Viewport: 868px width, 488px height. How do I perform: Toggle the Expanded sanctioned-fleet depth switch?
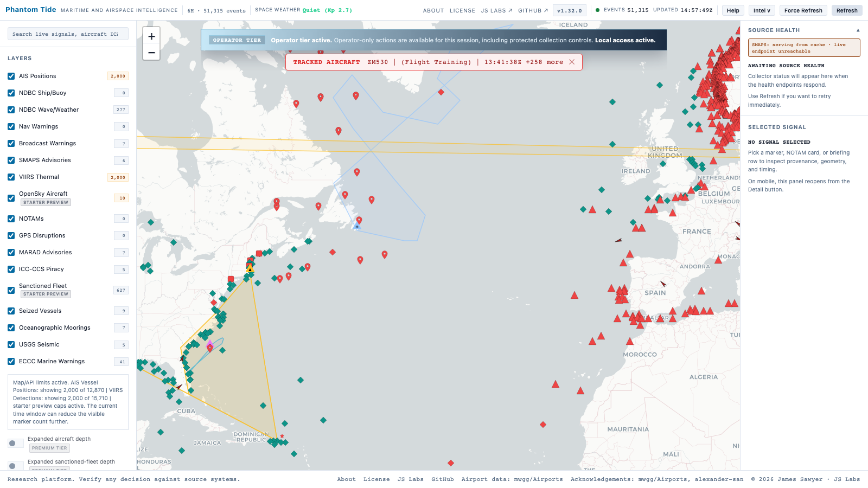click(15, 466)
